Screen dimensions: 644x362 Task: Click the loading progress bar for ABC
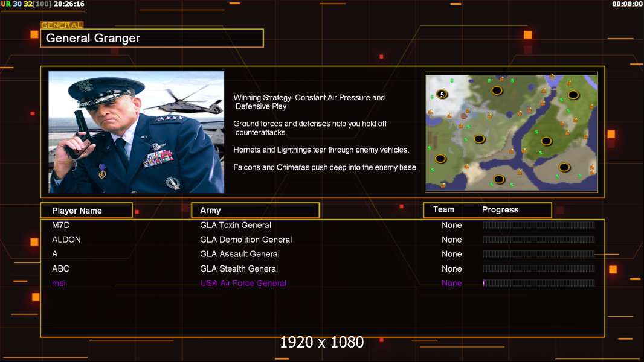click(539, 268)
